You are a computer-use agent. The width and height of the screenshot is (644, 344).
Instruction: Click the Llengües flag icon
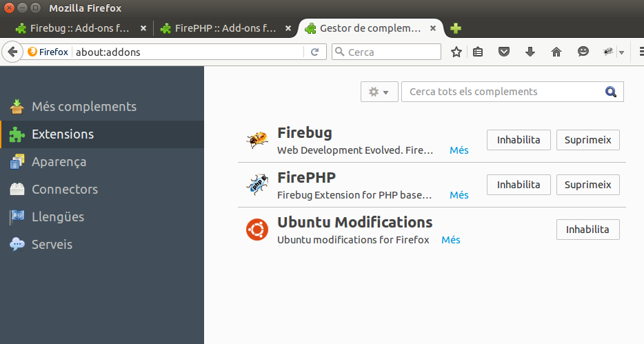[17, 216]
